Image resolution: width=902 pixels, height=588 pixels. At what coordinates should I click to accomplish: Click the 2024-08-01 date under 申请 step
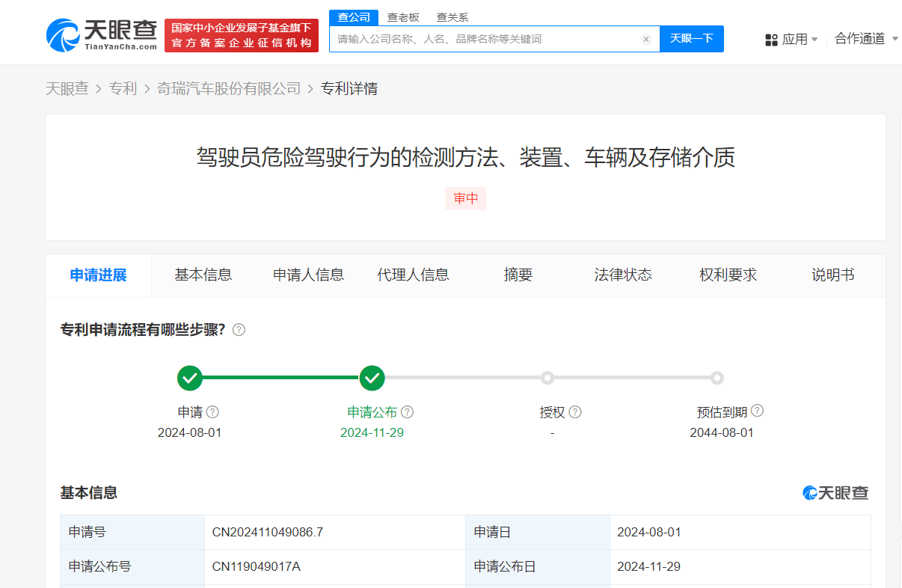point(190,433)
